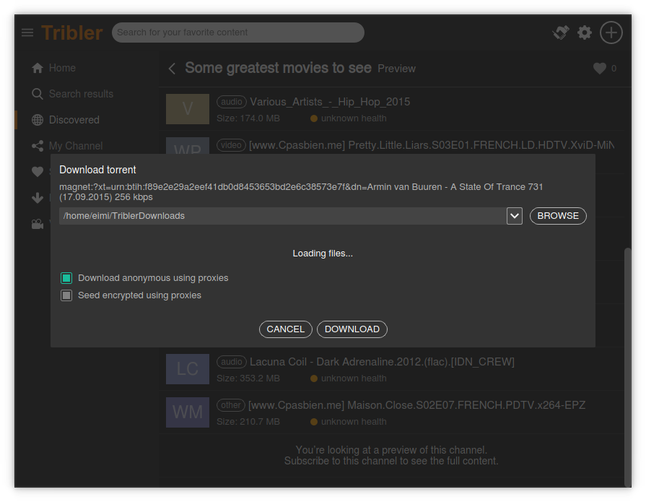Click the video camera icon in sidebar
The height and width of the screenshot is (502, 646).
[37, 224]
